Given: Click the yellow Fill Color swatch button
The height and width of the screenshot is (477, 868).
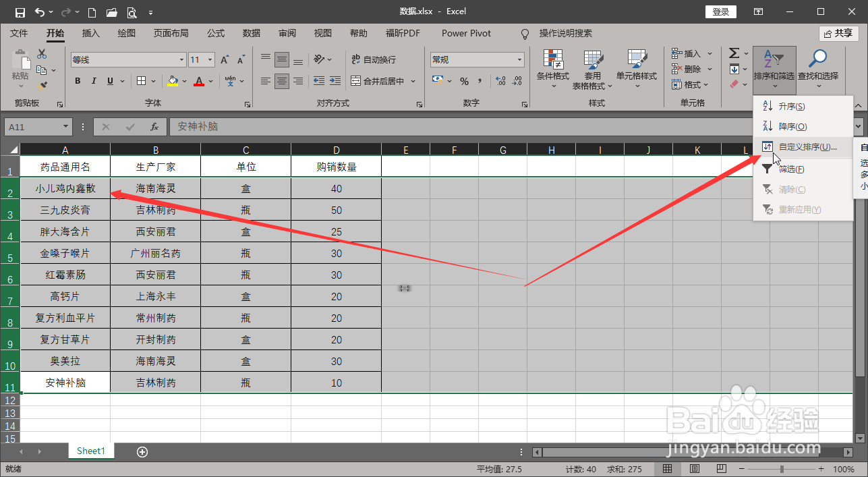Looking at the screenshot, I should click(x=173, y=81).
